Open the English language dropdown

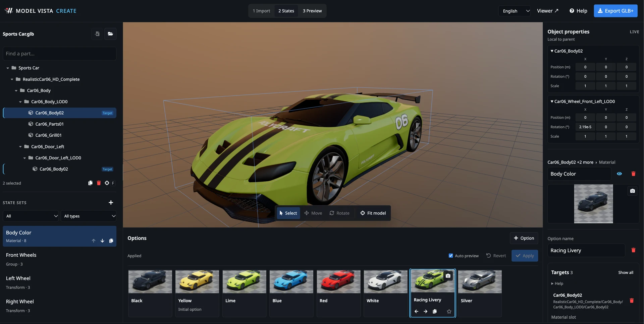pyautogui.click(x=515, y=11)
